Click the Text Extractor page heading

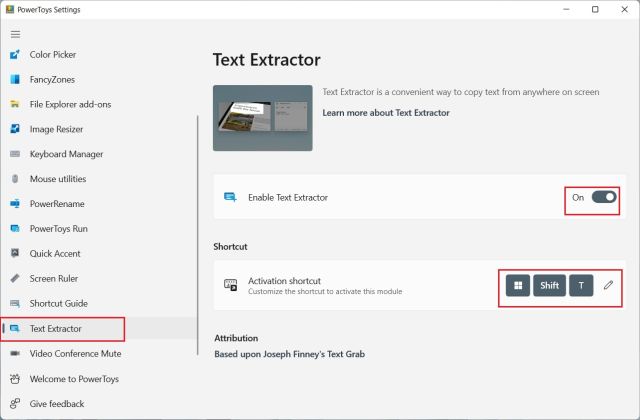pyautogui.click(x=267, y=60)
